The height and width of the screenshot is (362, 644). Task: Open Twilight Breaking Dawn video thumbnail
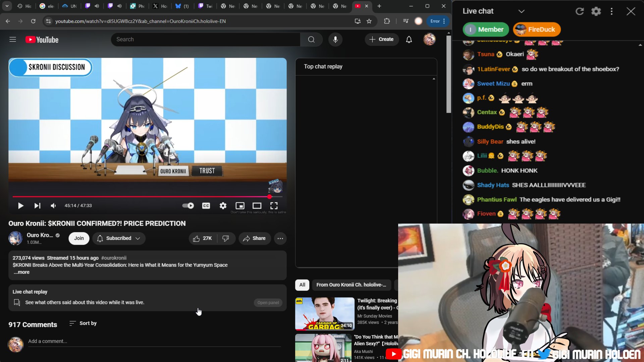(x=325, y=314)
